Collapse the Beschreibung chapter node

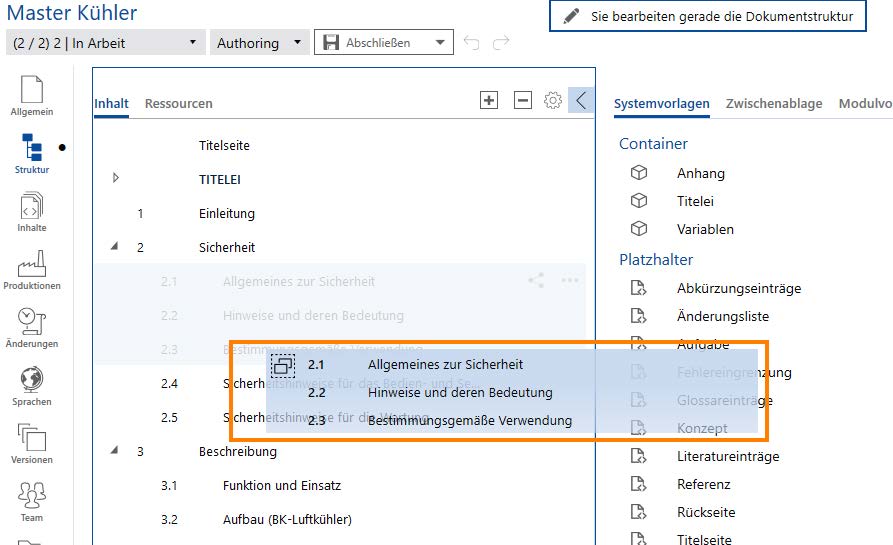coord(115,450)
